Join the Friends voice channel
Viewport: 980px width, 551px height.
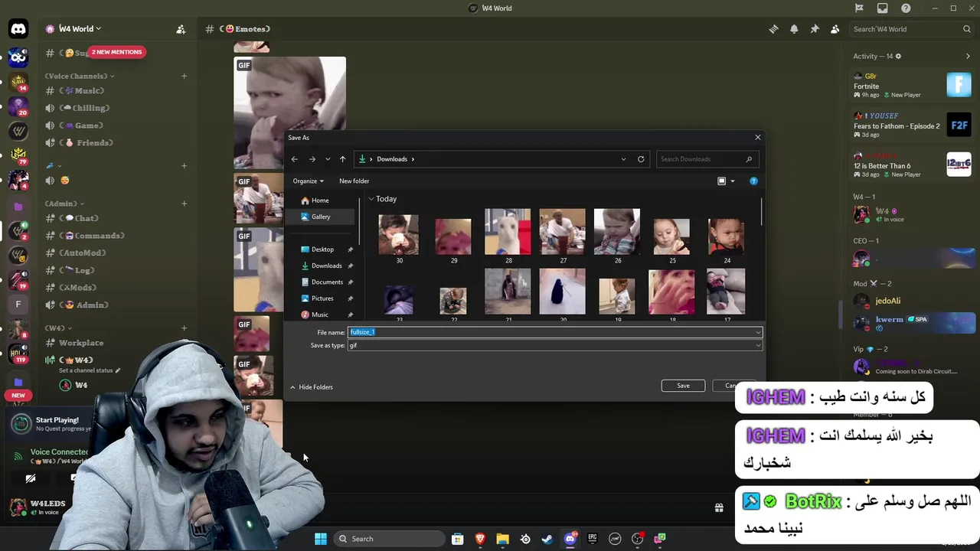pyautogui.click(x=86, y=142)
